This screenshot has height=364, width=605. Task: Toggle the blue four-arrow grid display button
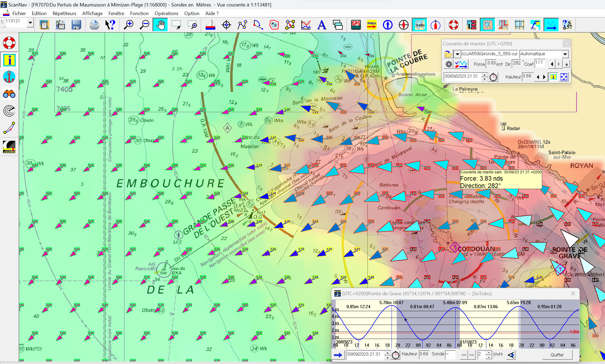point(564,77)
